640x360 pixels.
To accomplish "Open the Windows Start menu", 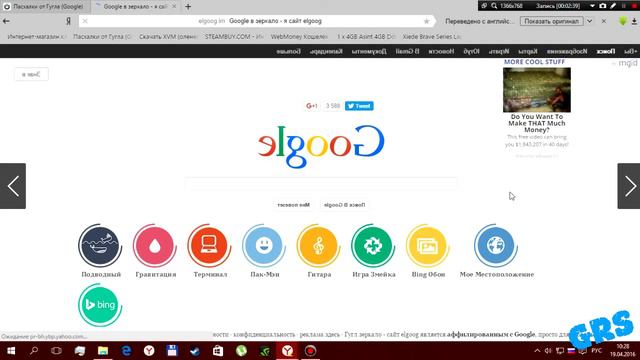I will point(11,351).
